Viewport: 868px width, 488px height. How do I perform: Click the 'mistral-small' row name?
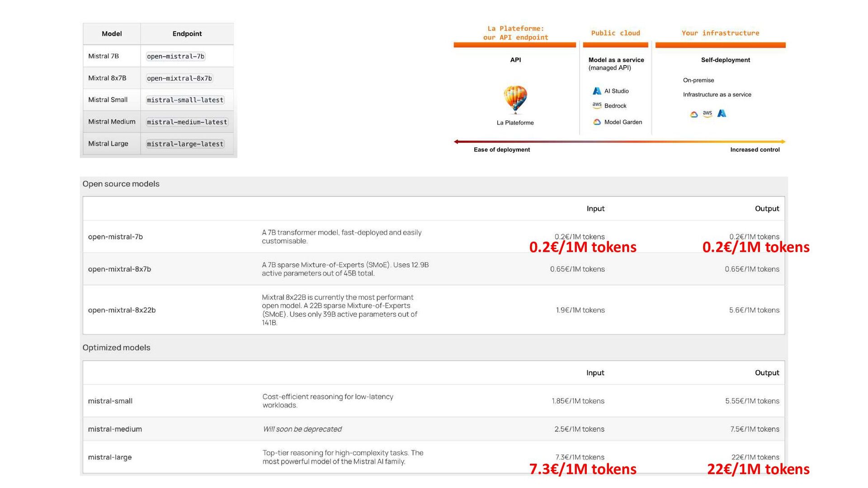[110, 401]
